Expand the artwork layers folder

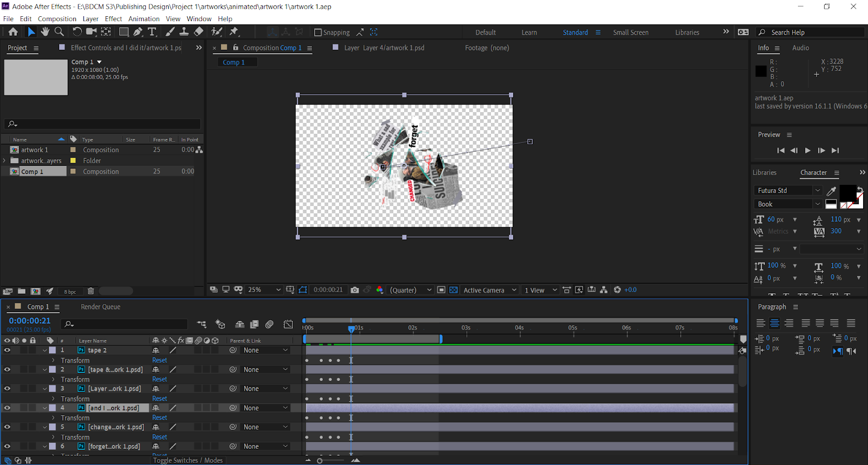(4, 160)
